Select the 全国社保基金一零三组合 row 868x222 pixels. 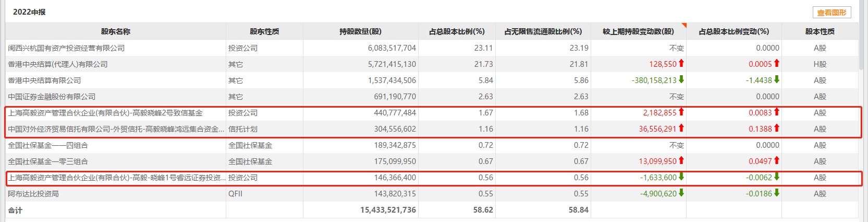point(48,161)
